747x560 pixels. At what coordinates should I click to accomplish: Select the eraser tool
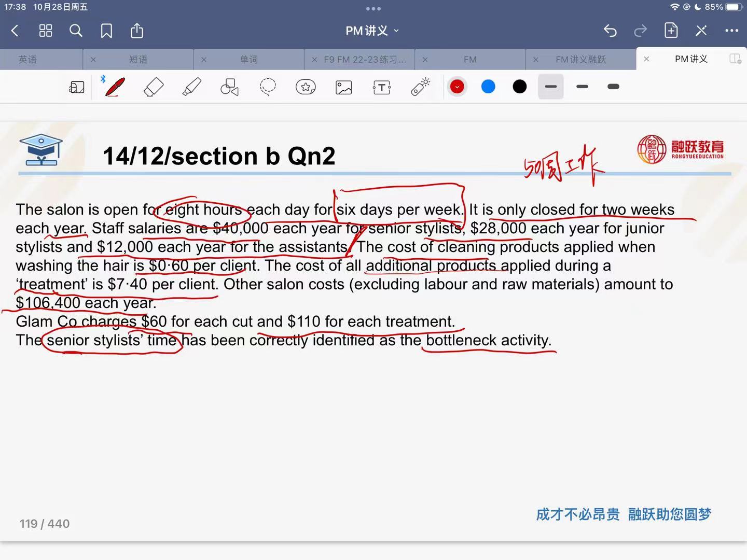pos(153,87)
